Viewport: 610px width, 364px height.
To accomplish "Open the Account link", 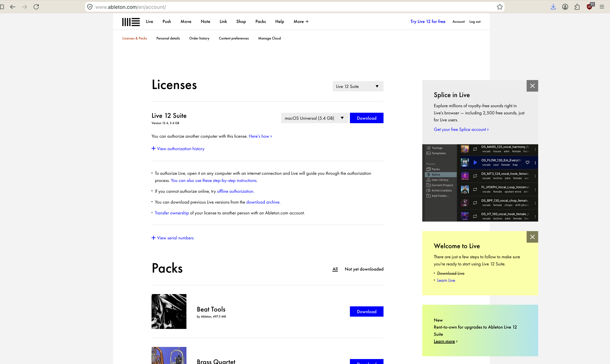I will tap(458, 22).
